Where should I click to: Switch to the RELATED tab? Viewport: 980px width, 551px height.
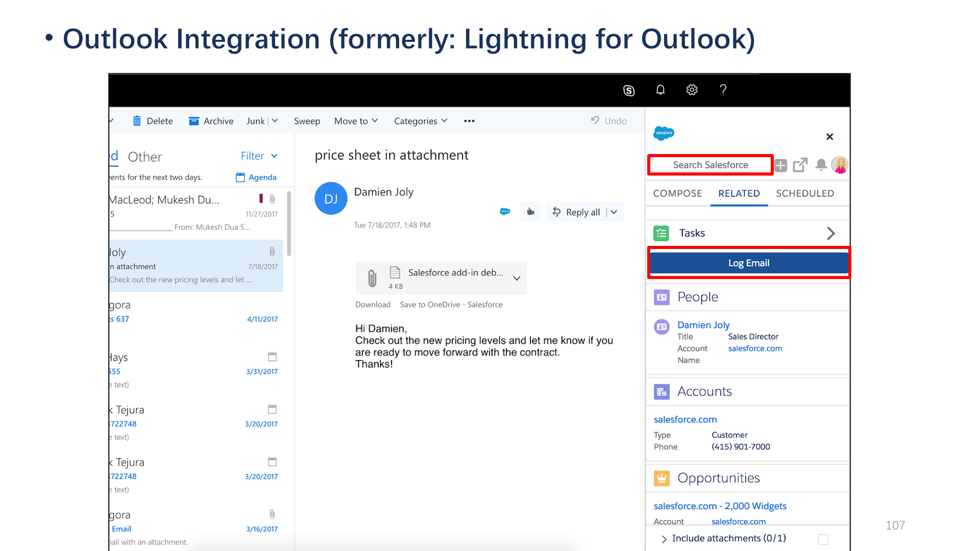(x=739, y=193)
